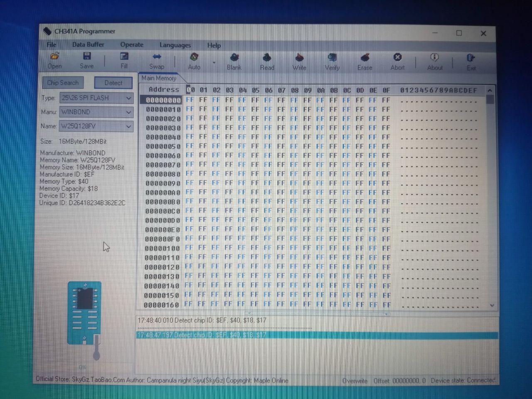Select the highlighted 17:48:47 log line
Screen dimensions: 532x399
tap(317, 335)
